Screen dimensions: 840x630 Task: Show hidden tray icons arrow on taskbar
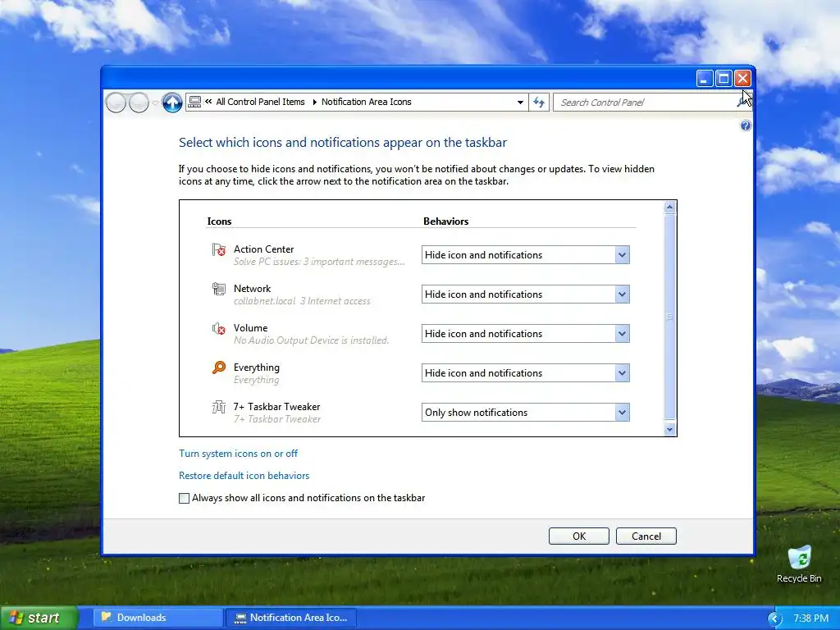click(x=774, y=619)
